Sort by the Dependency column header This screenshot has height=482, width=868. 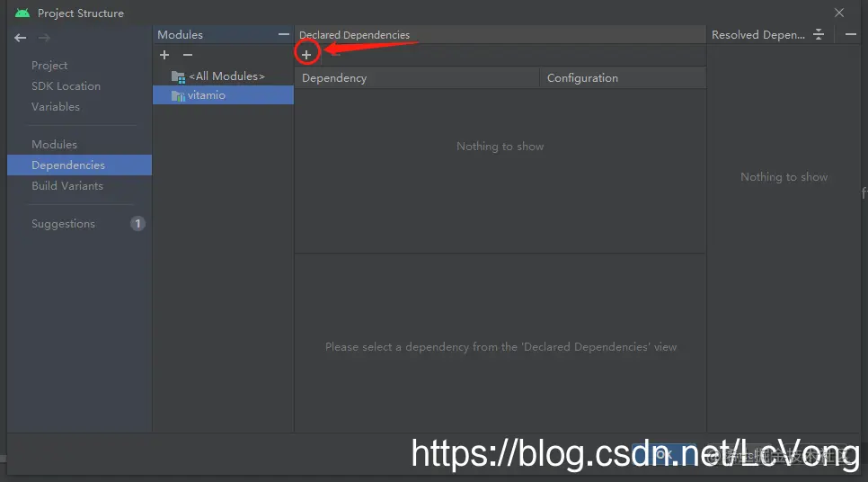pyautogui.click(x=417, y=78)
